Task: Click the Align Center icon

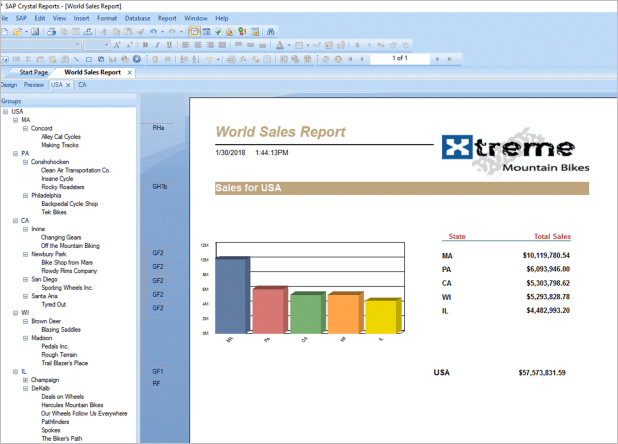Action: pos(198,45)
